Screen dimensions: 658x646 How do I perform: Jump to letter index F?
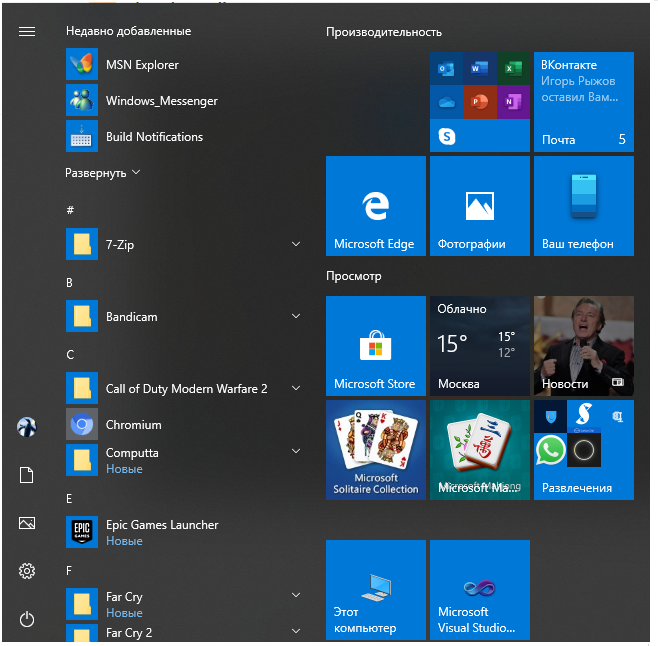pos(69,570)
